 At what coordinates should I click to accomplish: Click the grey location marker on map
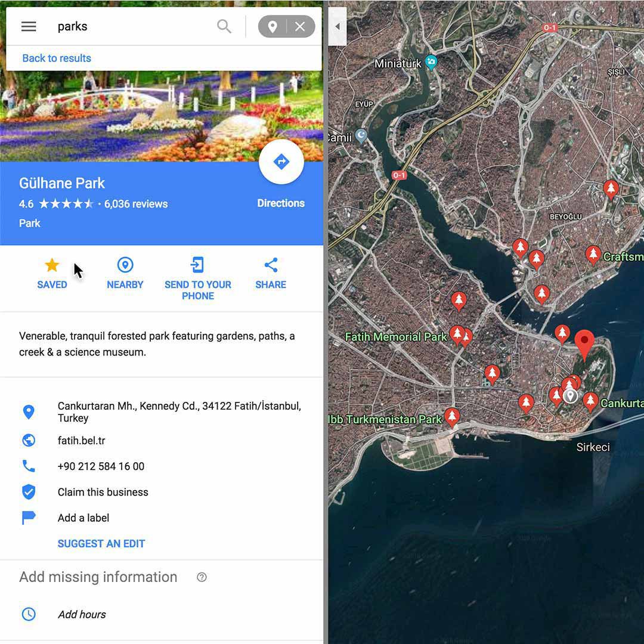(x=570, y=397)
